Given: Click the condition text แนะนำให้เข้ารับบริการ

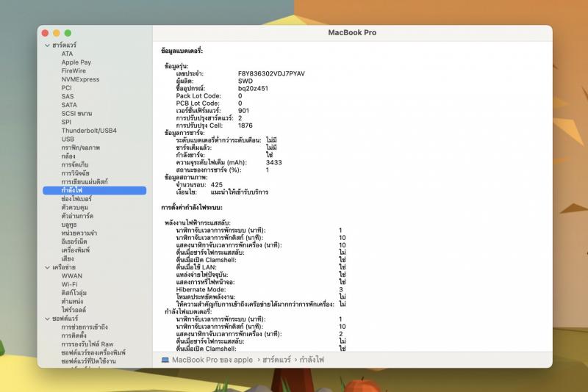Looking at the screenshot, I should pos(240,192).
